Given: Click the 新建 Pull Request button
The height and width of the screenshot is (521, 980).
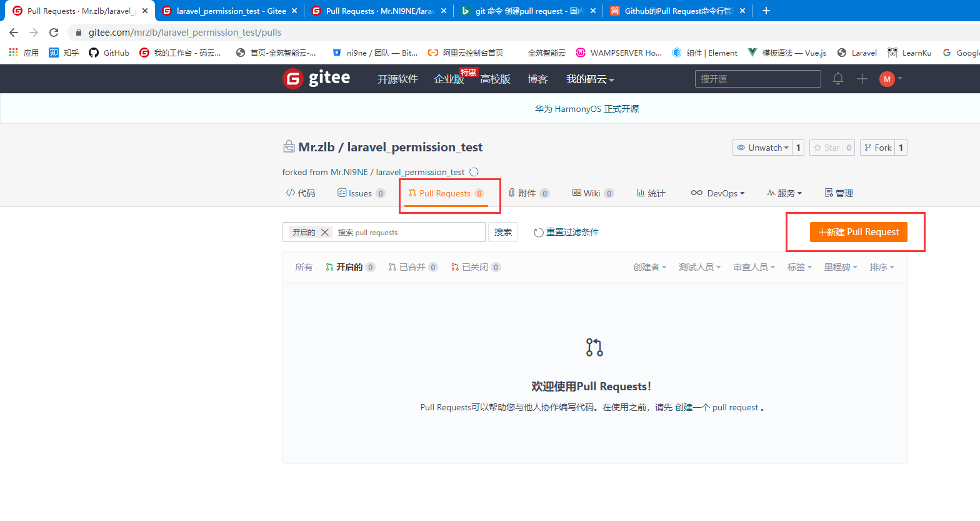Looking at the screenshot, I should 858,232.
